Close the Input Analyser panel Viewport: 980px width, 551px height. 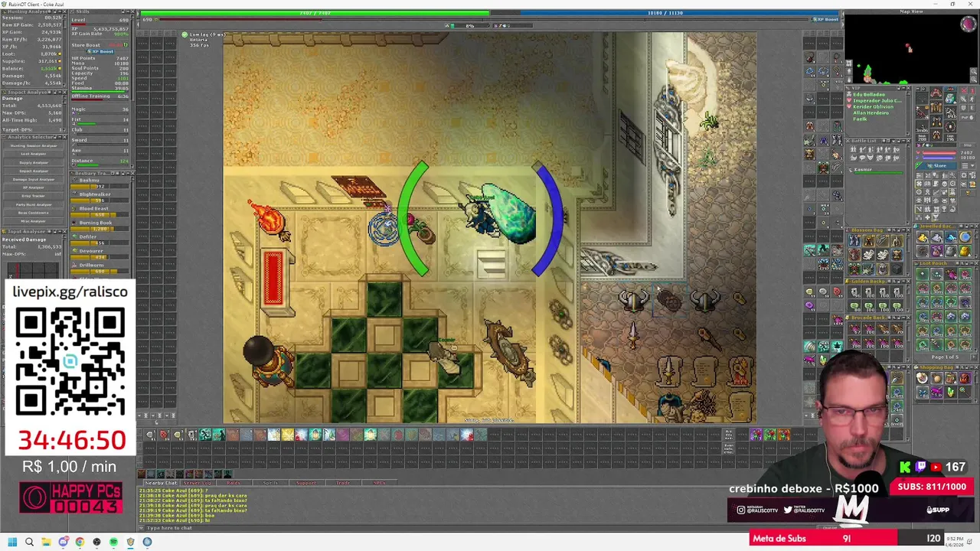point(64,232)
